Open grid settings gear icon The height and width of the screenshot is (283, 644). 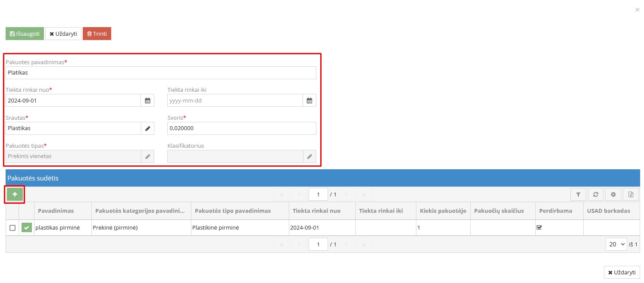click(613, 195)
